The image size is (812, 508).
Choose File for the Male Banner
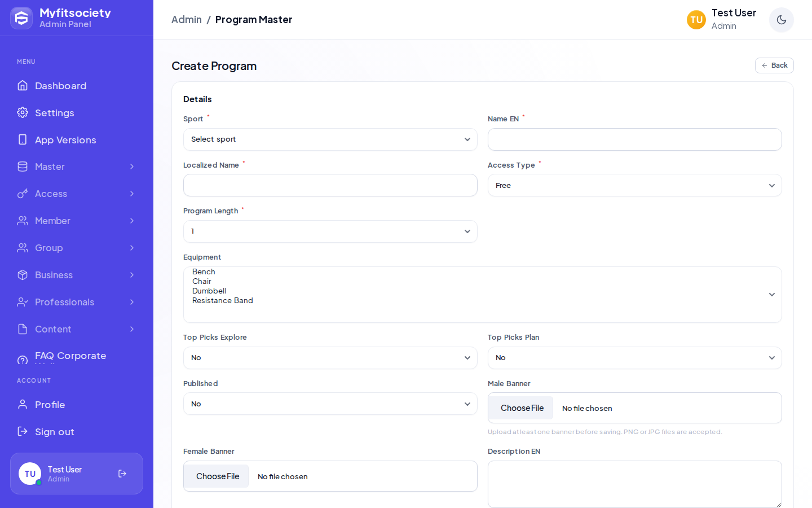(x=522, y=408)
